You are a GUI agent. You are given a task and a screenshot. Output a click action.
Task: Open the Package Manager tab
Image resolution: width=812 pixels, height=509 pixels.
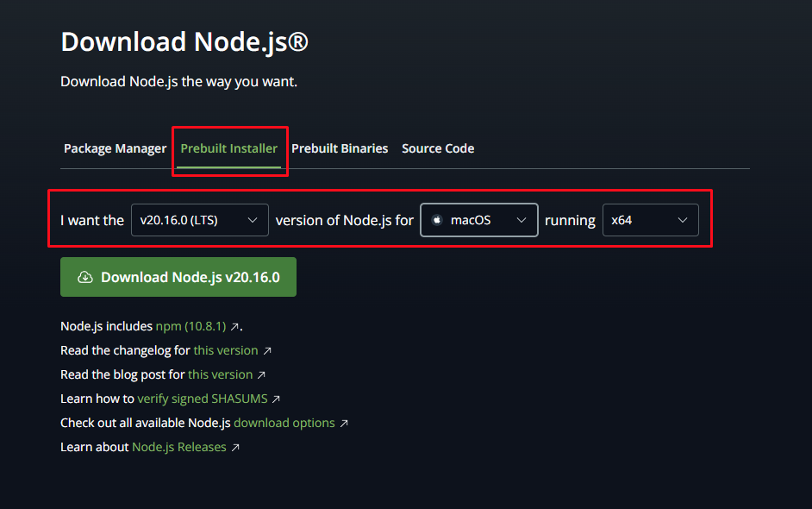(x=115, y=148)
